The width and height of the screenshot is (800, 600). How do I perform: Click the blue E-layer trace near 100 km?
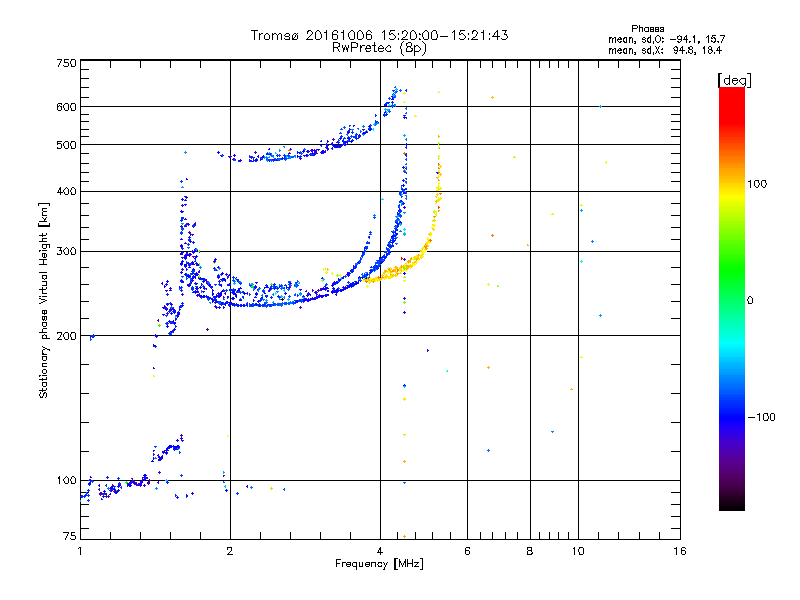click(115, 488)
